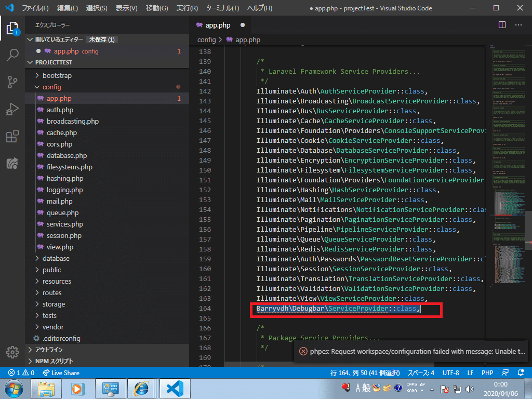Open Windows Start button
Image resolution: width=532 pixels, height=399 pixels.
pyautogui.click(x=14, y=389)
